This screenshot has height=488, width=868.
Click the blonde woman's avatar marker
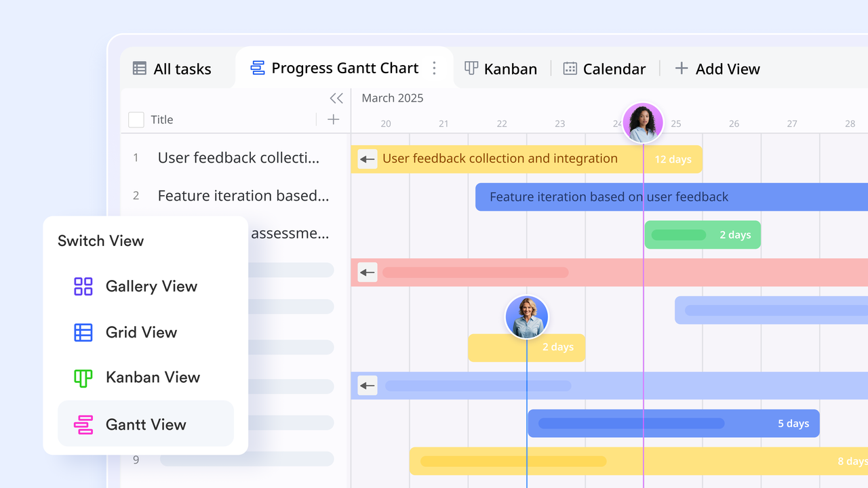[x=526, y=317]
